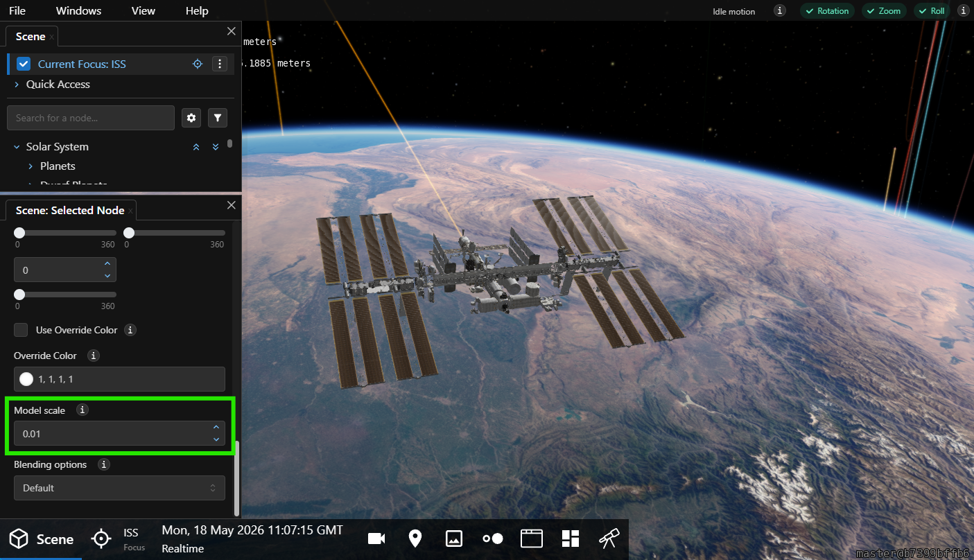Open the camera recording icon
Image resolution: width=974 pixels, height=560 pixels.
click(376, 539)
